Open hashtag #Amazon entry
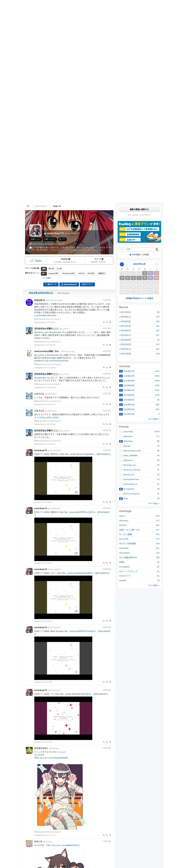Screen dimensions: 186x868 tap(139, 521)
